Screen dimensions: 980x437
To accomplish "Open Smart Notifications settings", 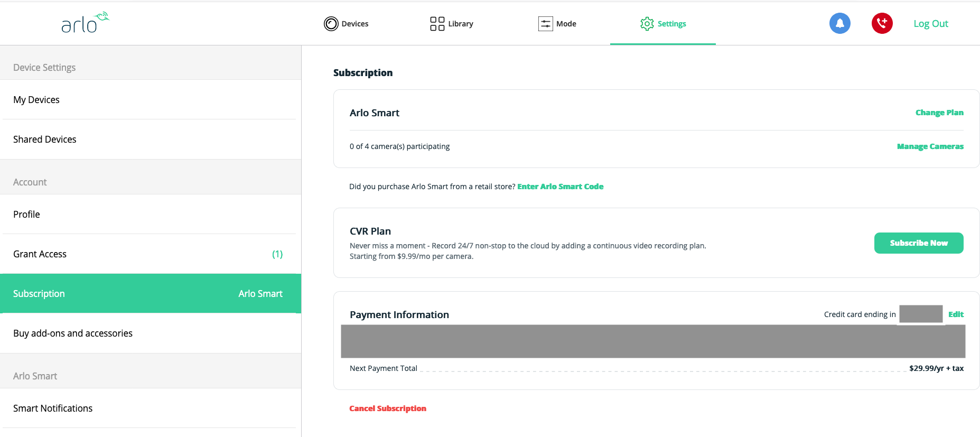I will pos(53,408).
